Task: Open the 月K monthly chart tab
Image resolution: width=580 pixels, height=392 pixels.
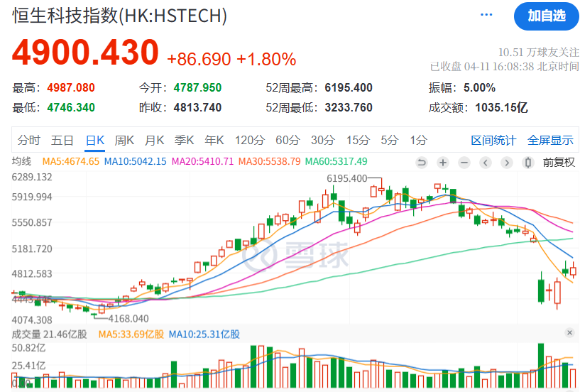Action: coord(154,141)
